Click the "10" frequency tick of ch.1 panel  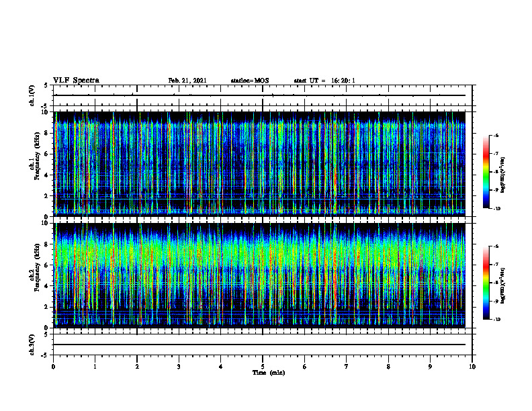pyautogui.click(x=46, y=112)
